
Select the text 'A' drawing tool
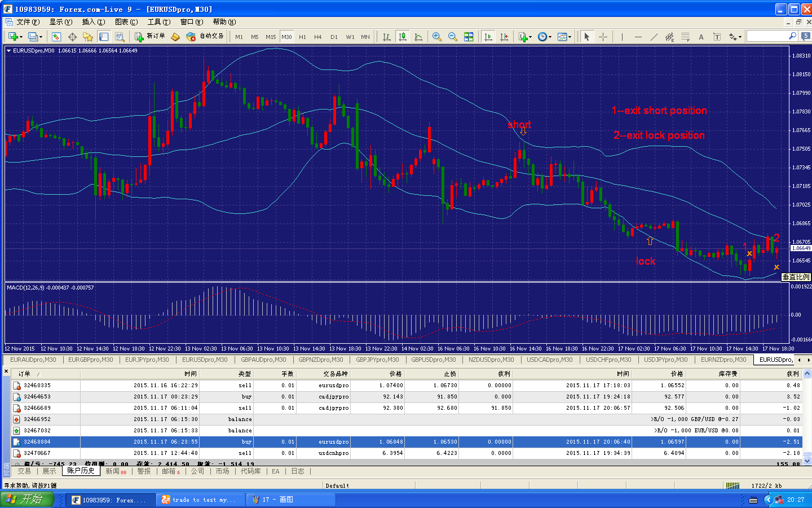click(x=701, y=37)
